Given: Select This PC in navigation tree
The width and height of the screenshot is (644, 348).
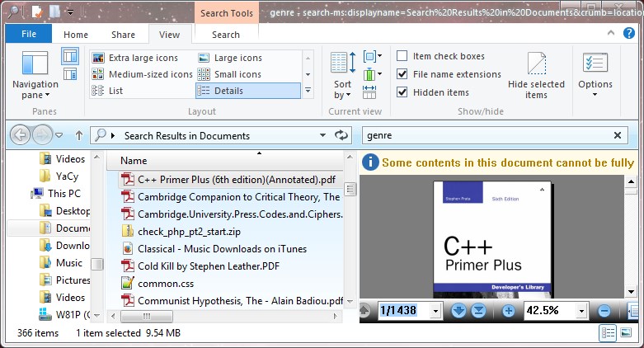Looking at the screenshot, I should [x=57, y=194].
